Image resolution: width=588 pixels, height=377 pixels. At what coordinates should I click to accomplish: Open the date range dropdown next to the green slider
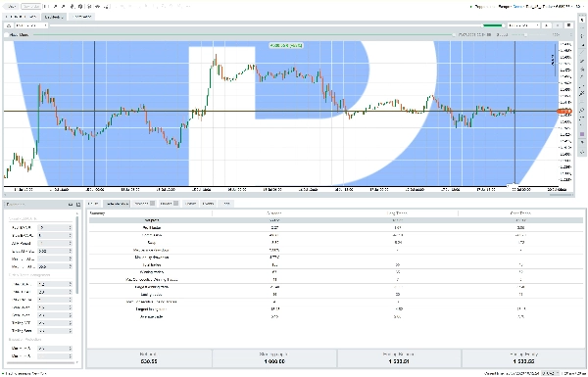pos(523,25)
